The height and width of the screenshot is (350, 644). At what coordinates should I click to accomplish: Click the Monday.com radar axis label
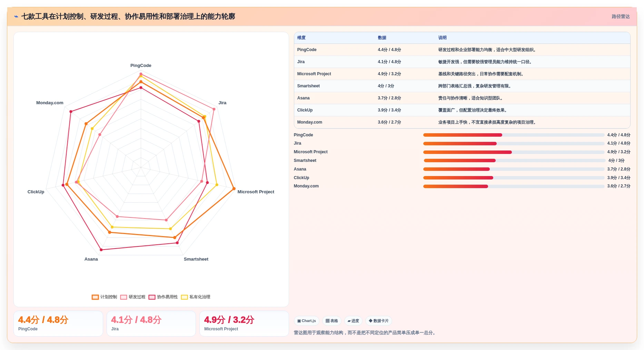[x=50, y=103]
